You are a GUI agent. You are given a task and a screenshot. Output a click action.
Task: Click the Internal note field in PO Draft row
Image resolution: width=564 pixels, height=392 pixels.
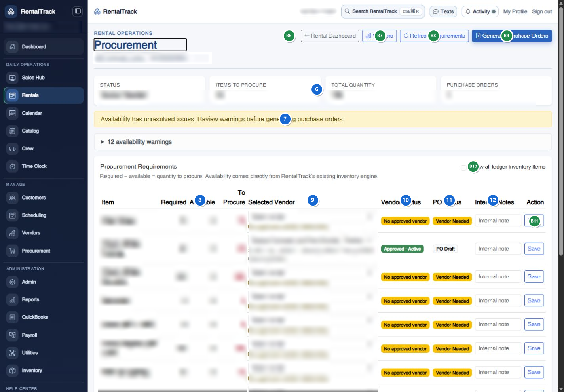[x=498, y=249]
